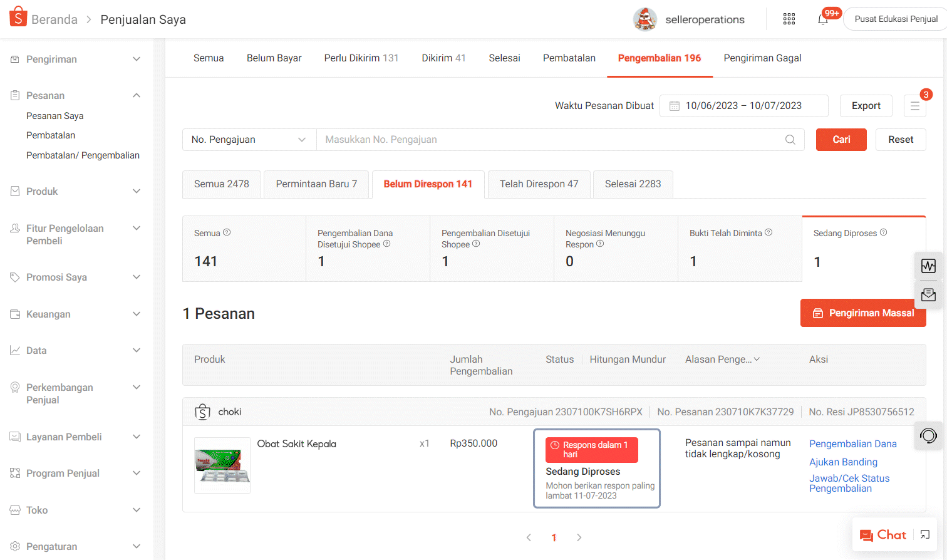Open the filter list icon showing badge 3

(x=915, y=105)
